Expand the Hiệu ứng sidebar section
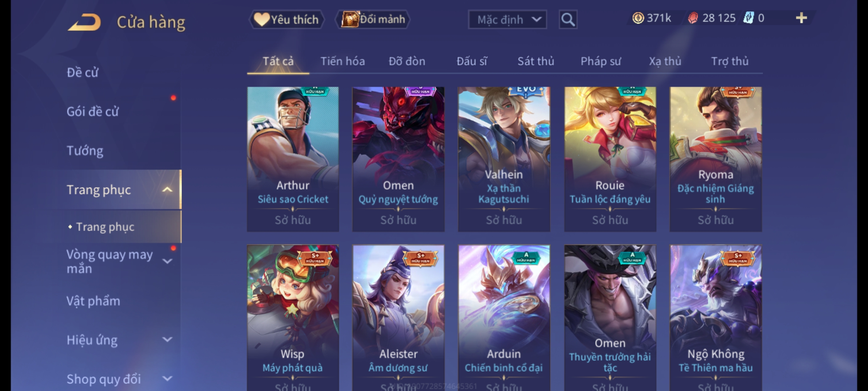This screenshot has height=391, width=868. pyautogui.click(x=167, y=340)
